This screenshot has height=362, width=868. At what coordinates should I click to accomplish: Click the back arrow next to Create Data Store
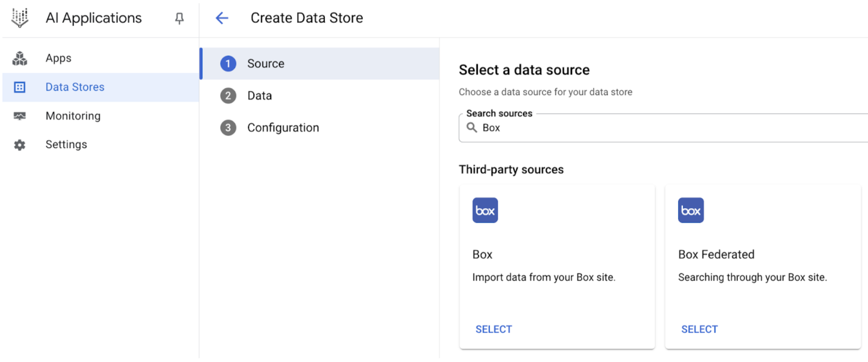pyautogui.click(x=222, y=18)
